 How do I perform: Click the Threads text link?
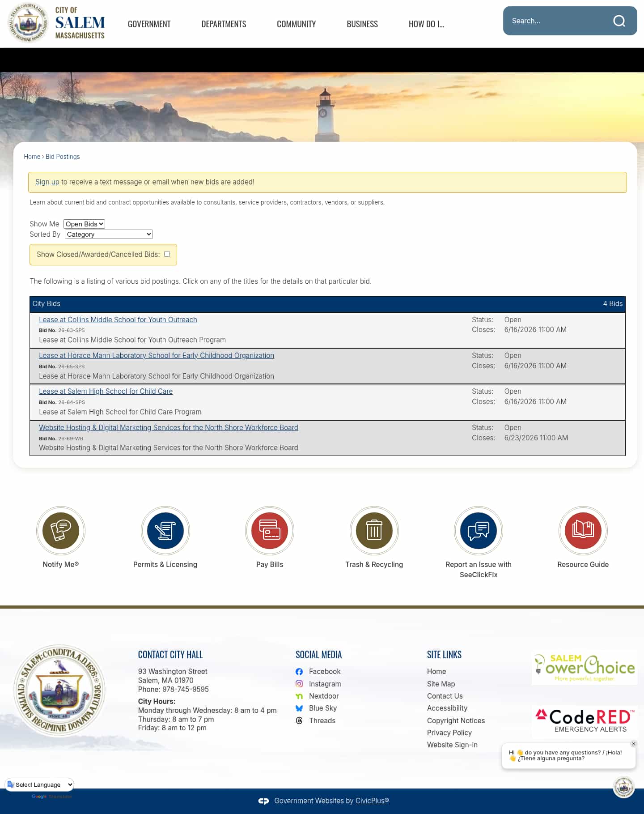(322, 720)
